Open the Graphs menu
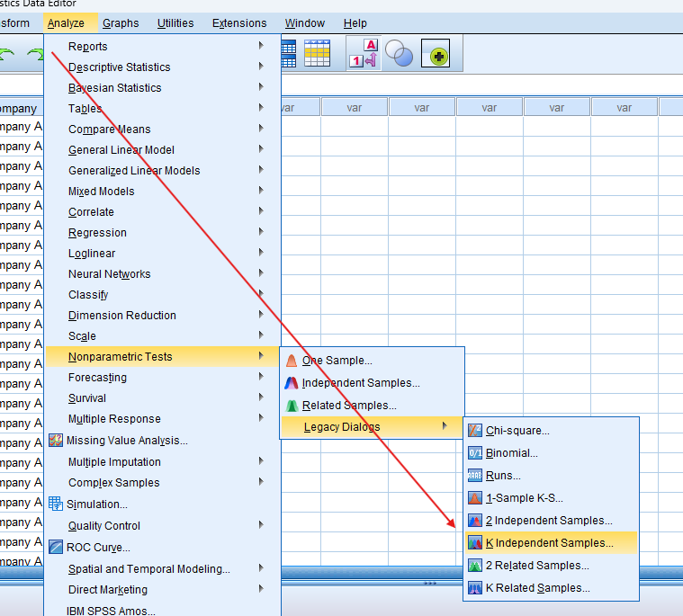 click(121, 22)
